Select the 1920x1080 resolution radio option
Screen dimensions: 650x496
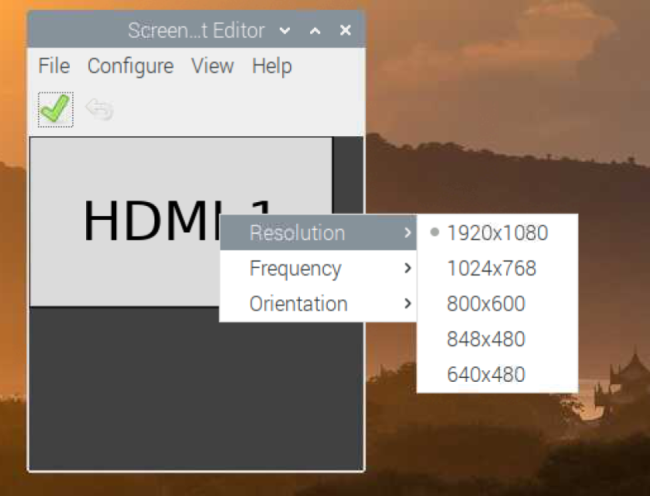(x=496, y=233)
